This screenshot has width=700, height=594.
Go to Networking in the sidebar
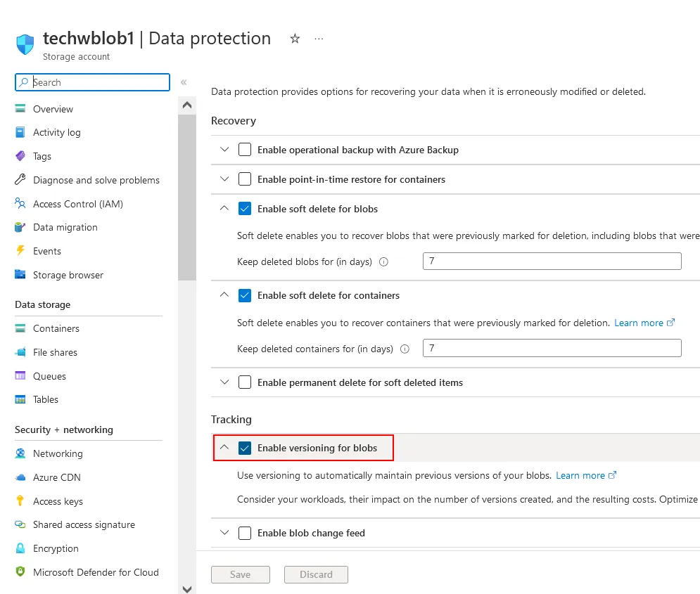[58, 453]
